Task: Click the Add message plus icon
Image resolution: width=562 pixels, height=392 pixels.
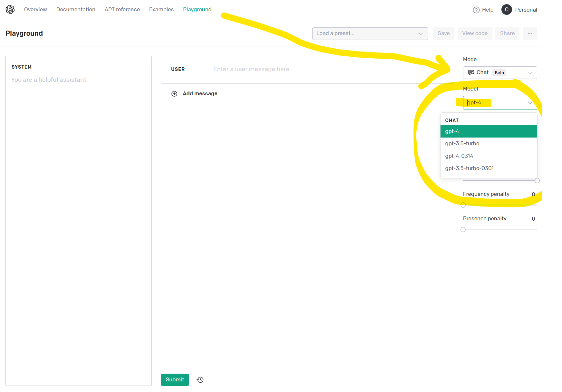Action: coord(174,93)
